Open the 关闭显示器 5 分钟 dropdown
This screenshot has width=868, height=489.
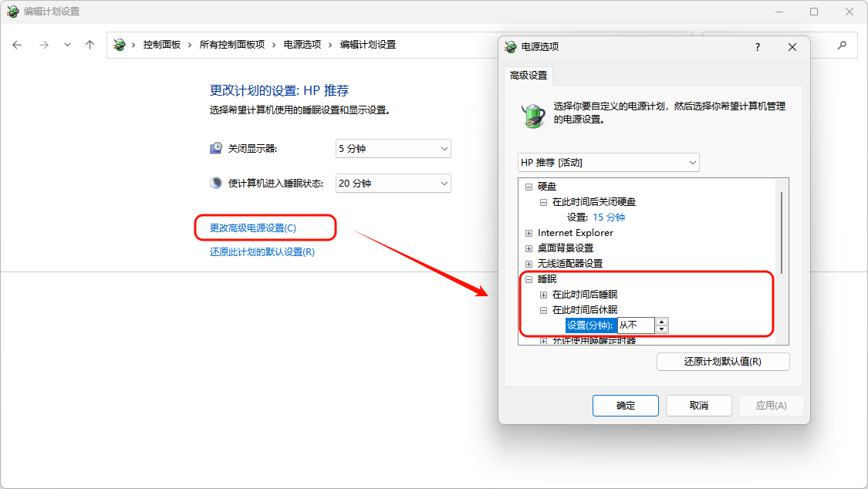pos(393,148)
